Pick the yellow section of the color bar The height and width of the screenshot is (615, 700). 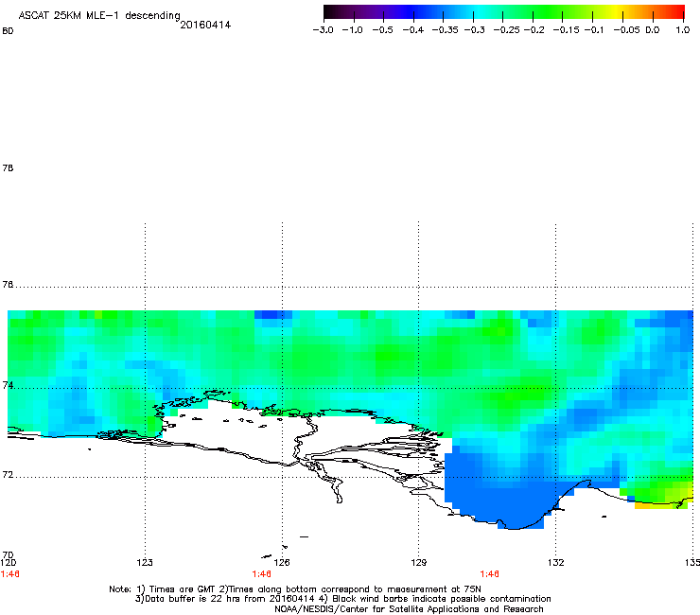(619, 12)
